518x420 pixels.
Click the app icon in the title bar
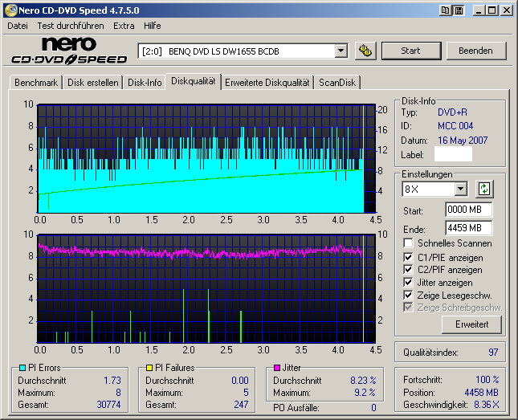(x=9, y=10)
